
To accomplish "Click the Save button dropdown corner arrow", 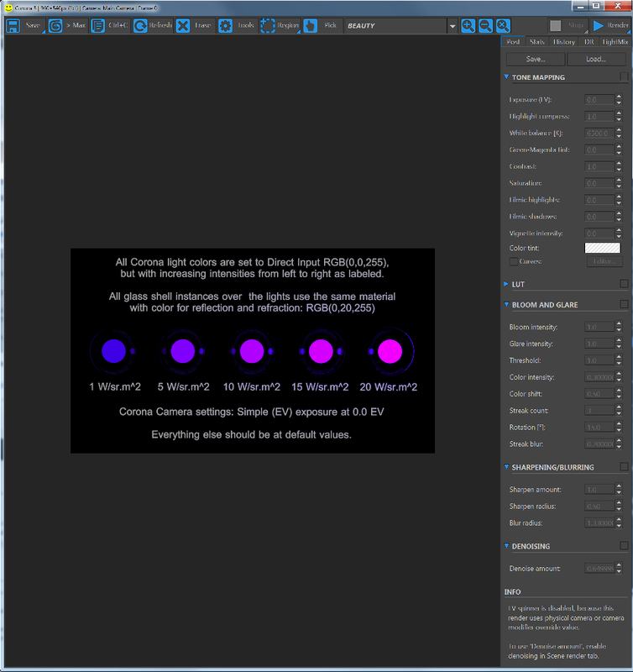I will 44,32.
